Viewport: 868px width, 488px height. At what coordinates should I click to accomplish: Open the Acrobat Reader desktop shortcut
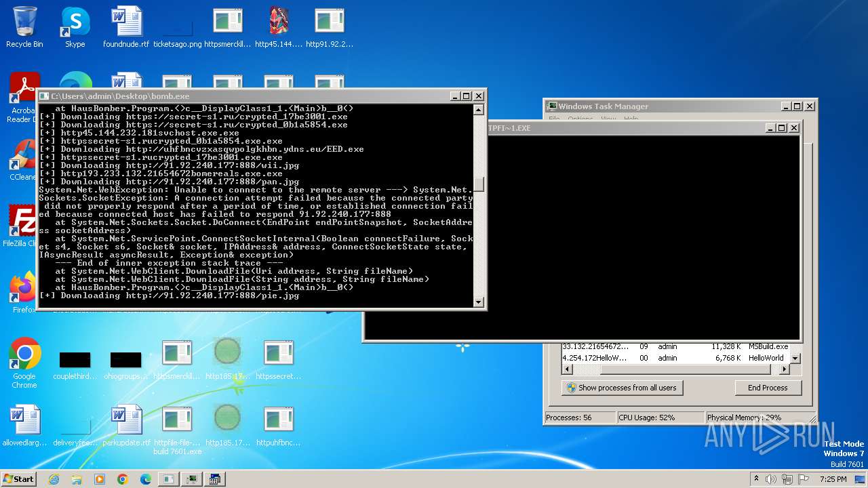pyautogui.click(x=24, y=98)
